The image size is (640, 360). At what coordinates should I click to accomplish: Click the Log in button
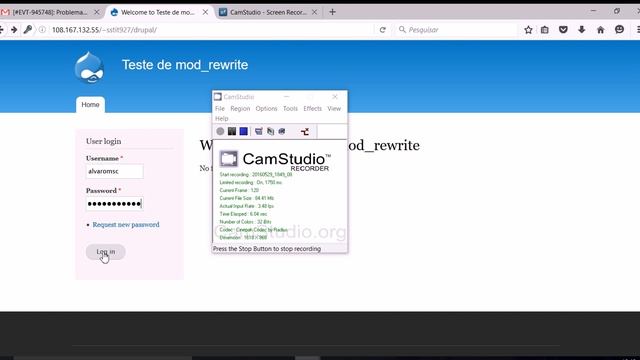(106, 252)
